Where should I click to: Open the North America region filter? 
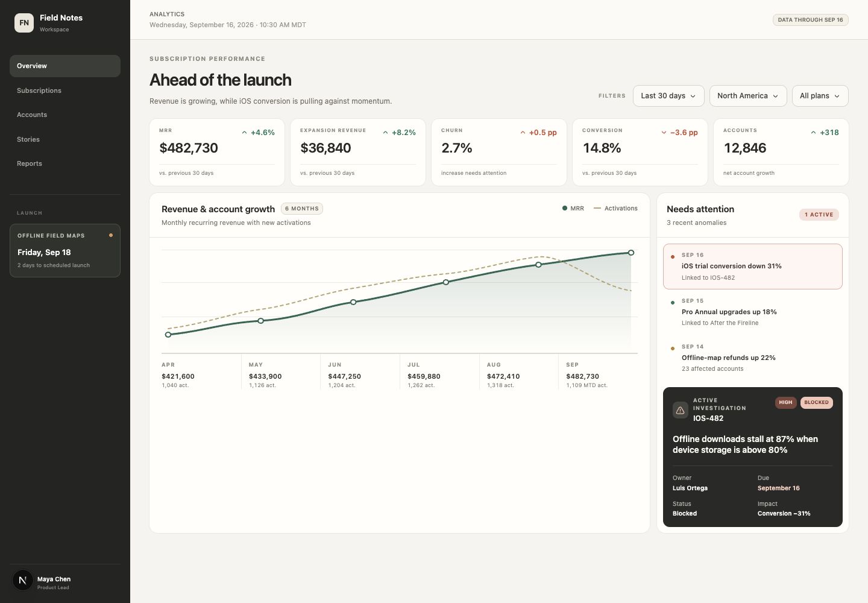(748, 96)
